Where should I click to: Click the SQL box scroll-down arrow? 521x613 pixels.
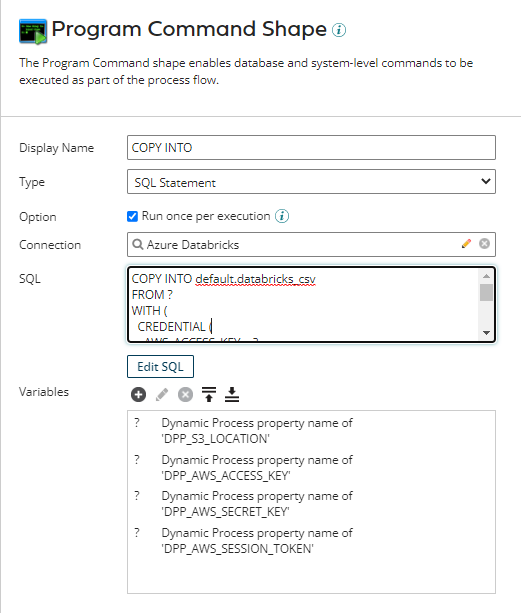pyautogui.click(x=486, y=333)
